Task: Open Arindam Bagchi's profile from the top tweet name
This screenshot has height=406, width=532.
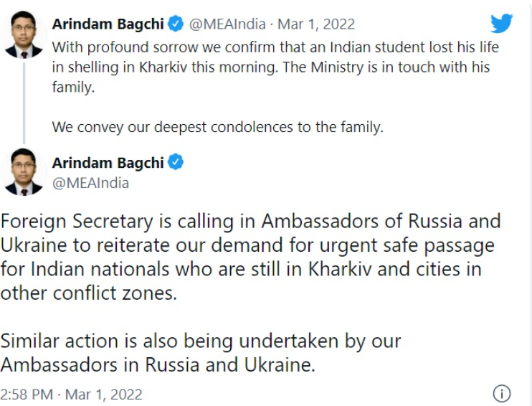Action: (108, 24)
